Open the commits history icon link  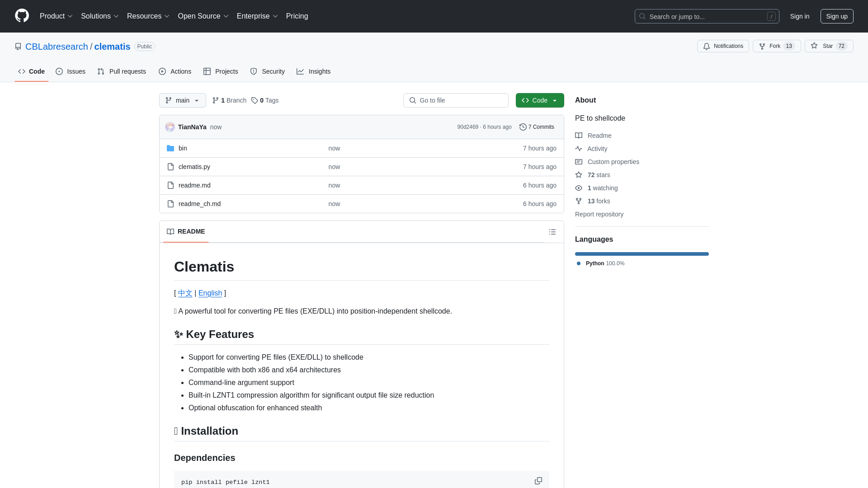point(523,127)
